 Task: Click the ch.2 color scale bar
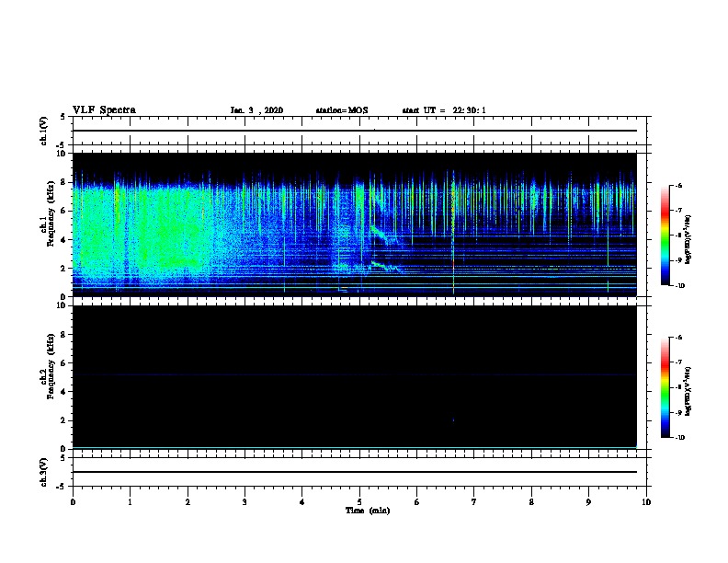tap(665, 387)
